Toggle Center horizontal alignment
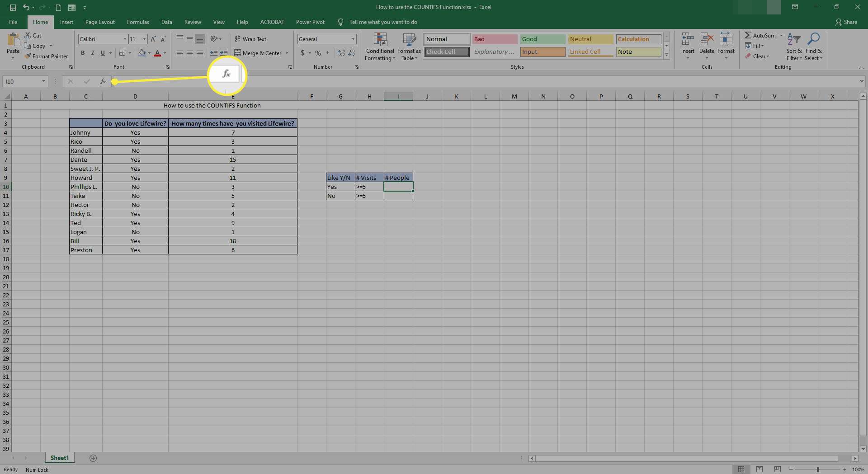The width and height of the screenshot is (868, 474). [190, 53]
